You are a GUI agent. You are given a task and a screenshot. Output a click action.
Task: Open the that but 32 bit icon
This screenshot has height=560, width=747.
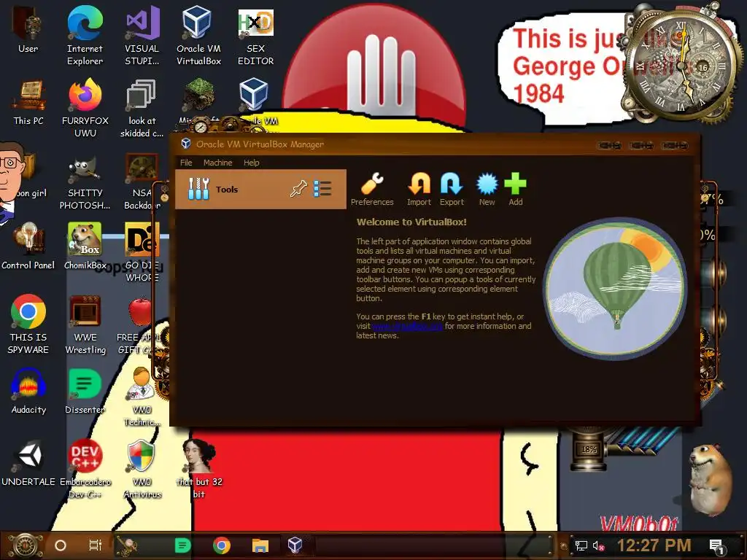click(x=199, y=467)
